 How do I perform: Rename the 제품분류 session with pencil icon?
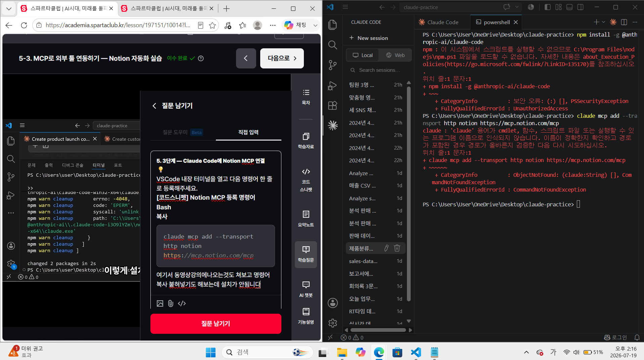386,248
